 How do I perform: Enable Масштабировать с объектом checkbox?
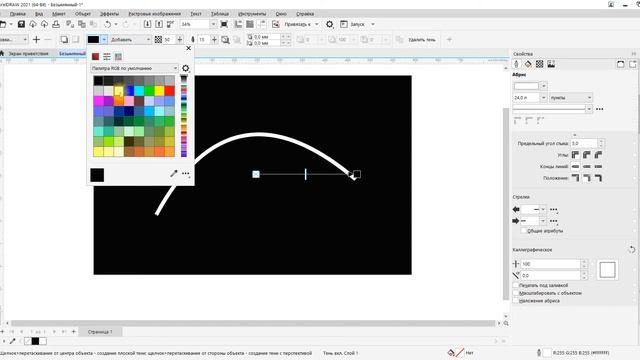click(516, 293)
